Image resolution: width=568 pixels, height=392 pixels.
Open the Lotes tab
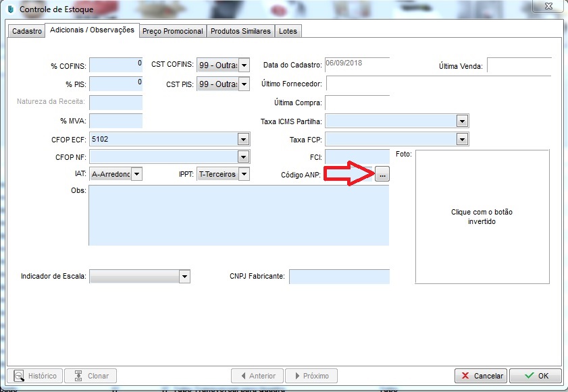tap(288, 31)
